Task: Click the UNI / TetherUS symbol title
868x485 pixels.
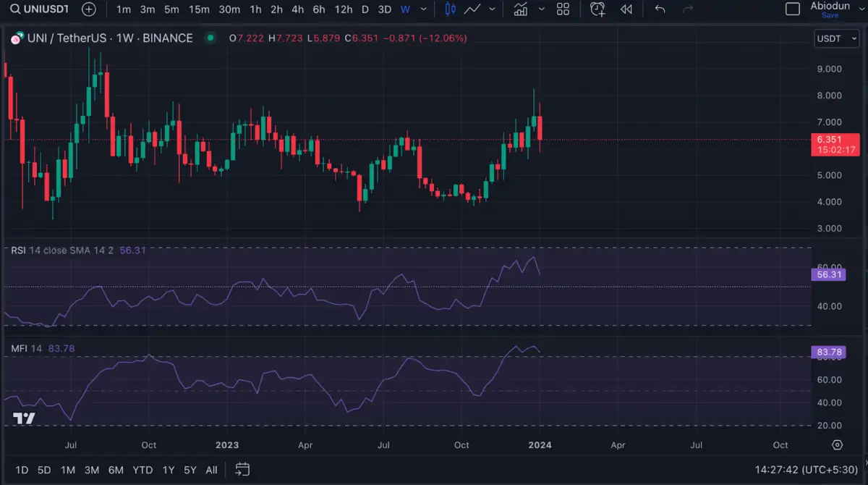Action: (110, 38)
